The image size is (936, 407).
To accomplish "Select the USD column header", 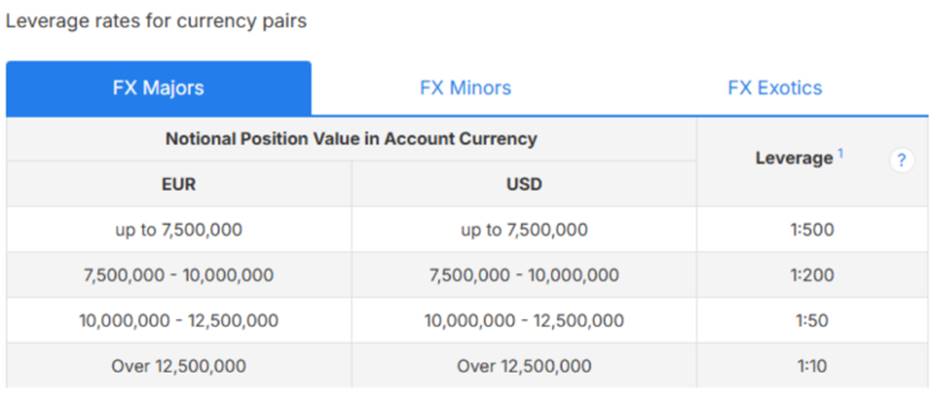I will (524, 184).
